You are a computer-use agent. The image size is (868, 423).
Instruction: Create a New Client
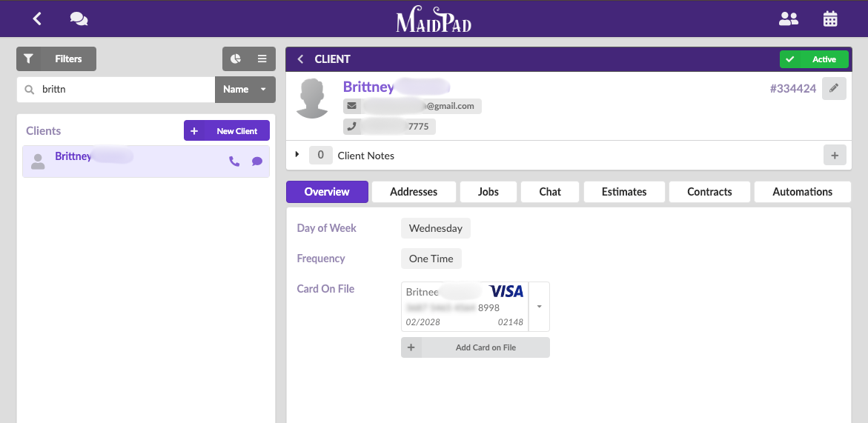[226, 131]
